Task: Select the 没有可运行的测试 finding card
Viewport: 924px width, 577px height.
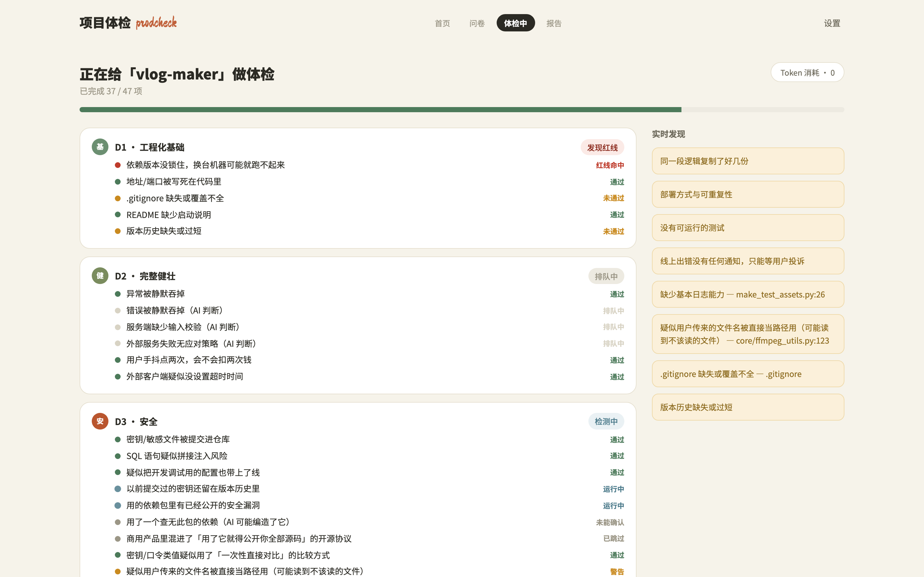Action: (748, 228)
